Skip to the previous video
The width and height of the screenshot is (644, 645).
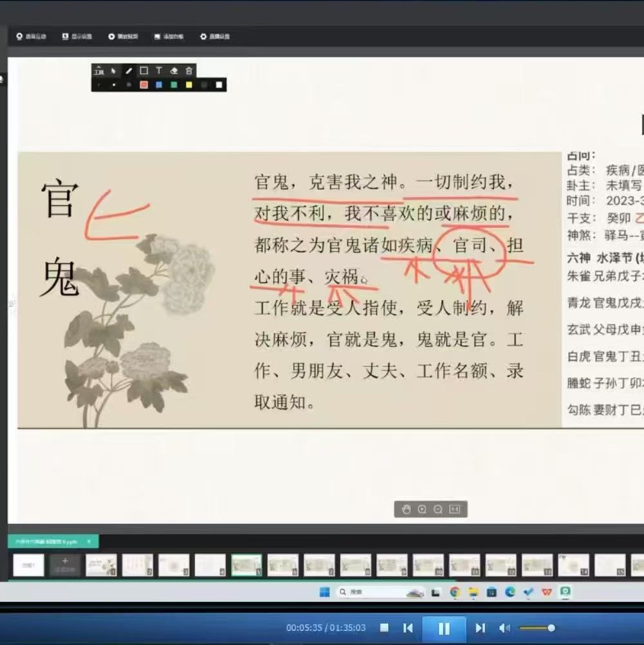point(408,628)
